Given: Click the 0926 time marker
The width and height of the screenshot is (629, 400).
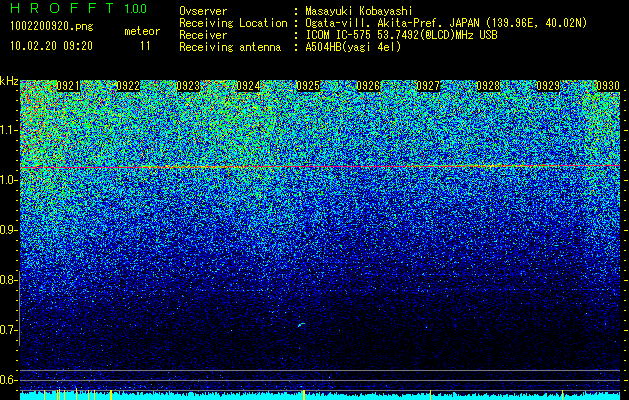Looking at the screenshot, I should (x=368, y=86).
